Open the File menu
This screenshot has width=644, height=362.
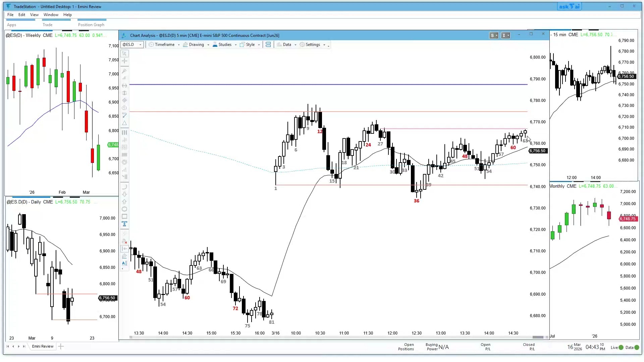(x=10, y=15)
